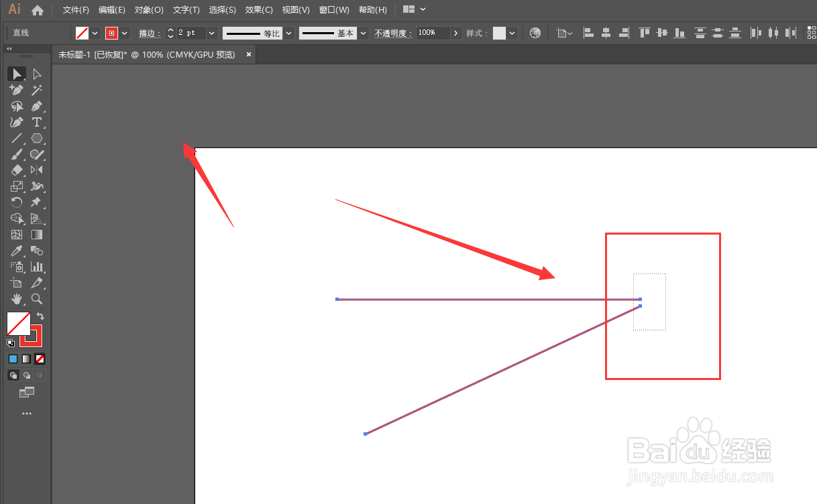Reset to default fill and stroke
The width and height of the screenshot is (817, 504).
[x=11, y=342]
